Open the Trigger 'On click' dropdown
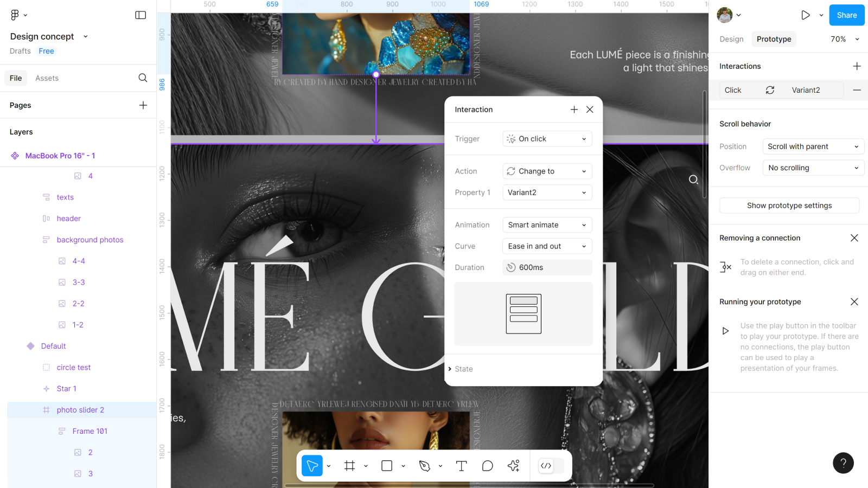The image size is (868, 488). (x=547, y=139)
